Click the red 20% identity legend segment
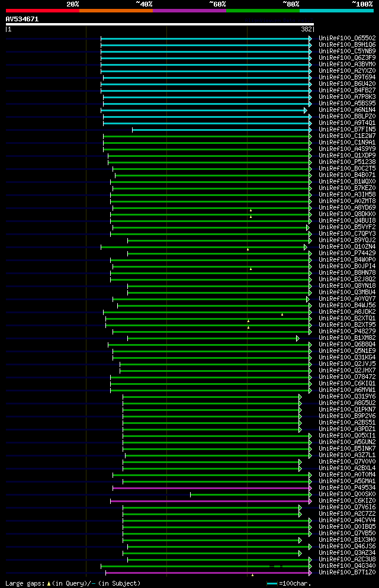The width and height of the screenshot is (379, 588). coord(43,11)
